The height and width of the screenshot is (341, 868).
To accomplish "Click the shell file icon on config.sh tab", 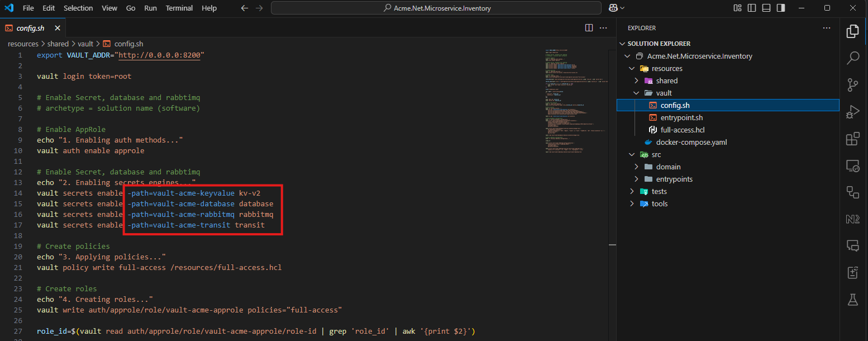I will (9, 28).
